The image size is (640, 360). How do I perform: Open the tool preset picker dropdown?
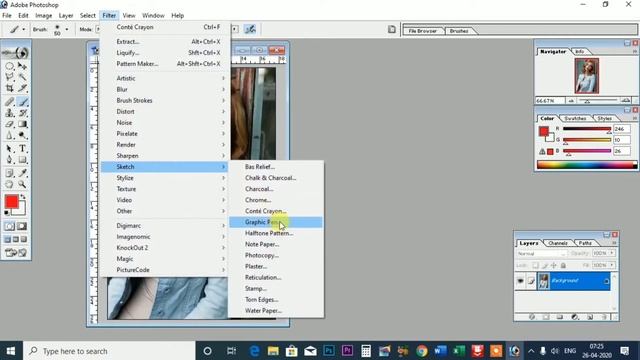(23, 29)
